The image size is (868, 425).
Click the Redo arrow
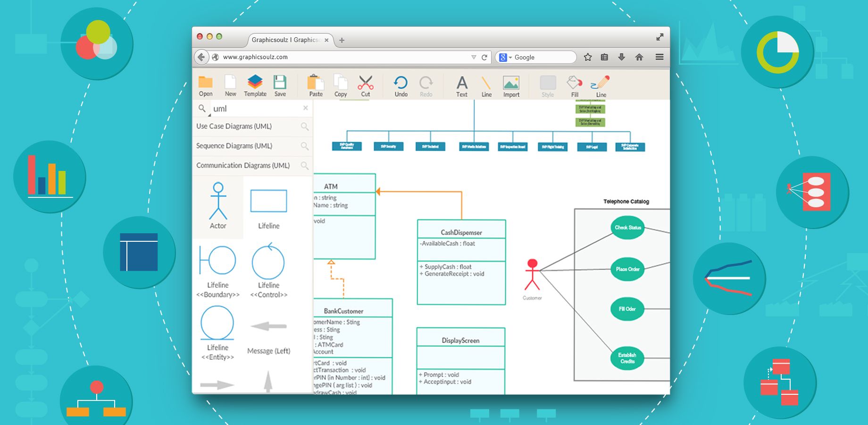click(426, 83)
